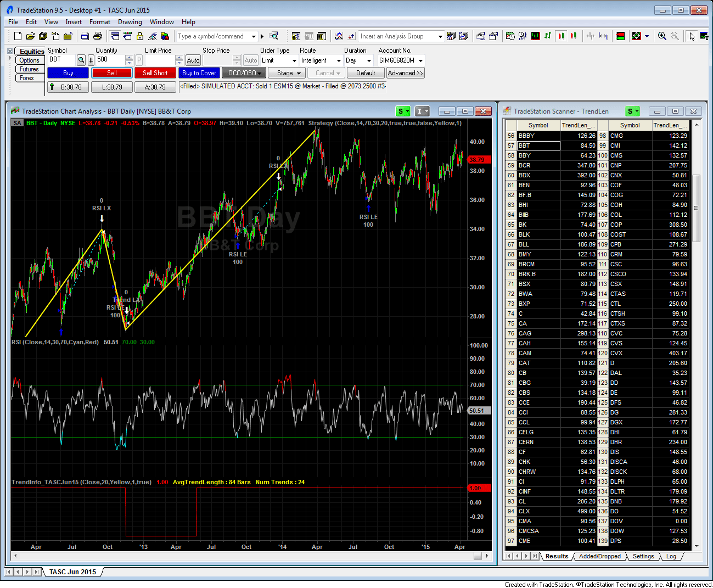
Task: Close the order bar with X toggle
Action: pos(10,51)
